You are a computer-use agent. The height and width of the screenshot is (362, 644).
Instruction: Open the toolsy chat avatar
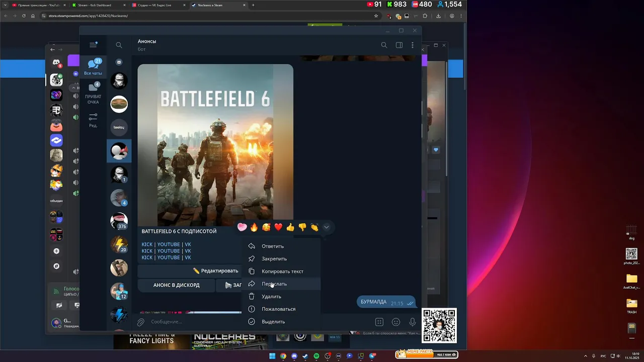tap(119, 127)
